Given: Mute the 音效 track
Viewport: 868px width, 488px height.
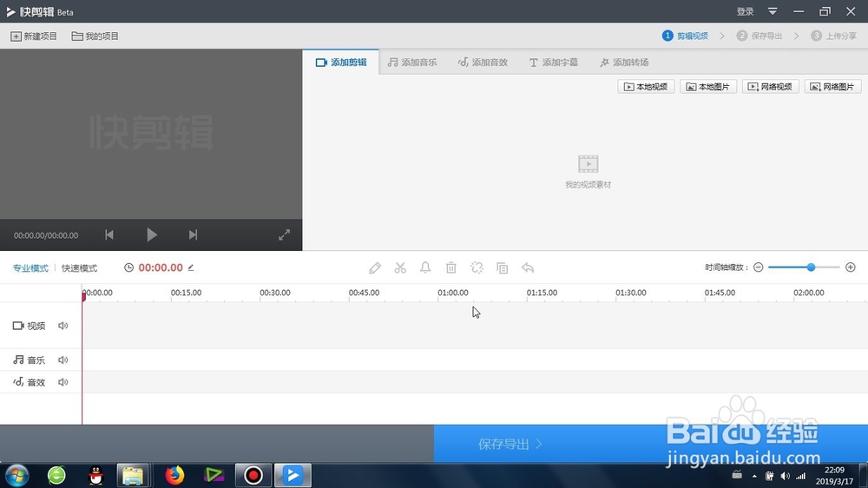Looking at the screenshot, I should coord(63,382).
